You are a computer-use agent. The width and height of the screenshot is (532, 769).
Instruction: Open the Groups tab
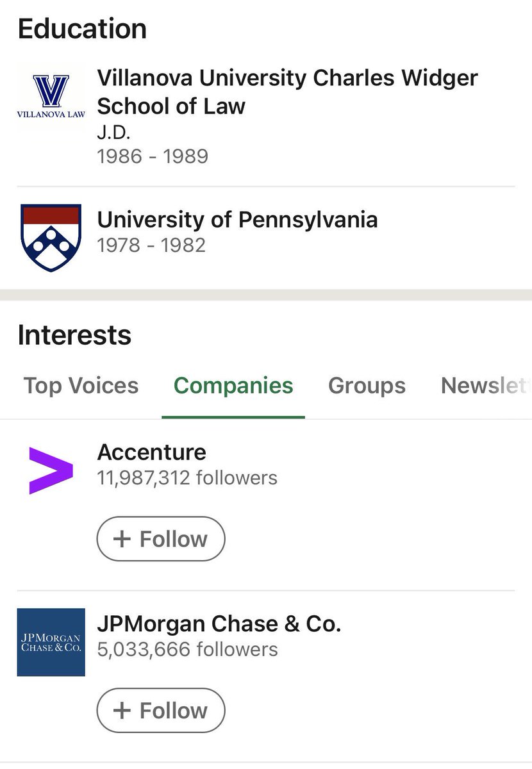coord(367,386)
